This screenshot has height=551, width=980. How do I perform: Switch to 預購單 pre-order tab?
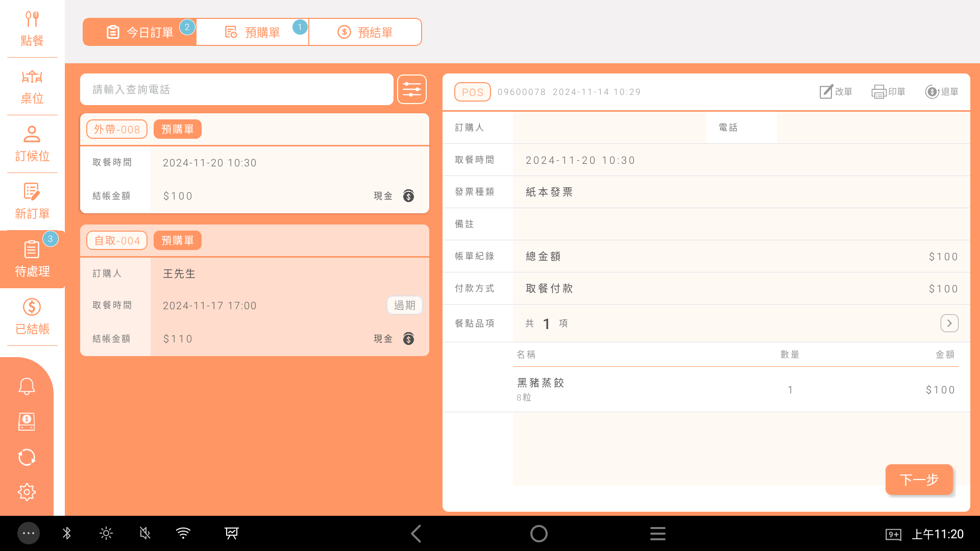253,32
